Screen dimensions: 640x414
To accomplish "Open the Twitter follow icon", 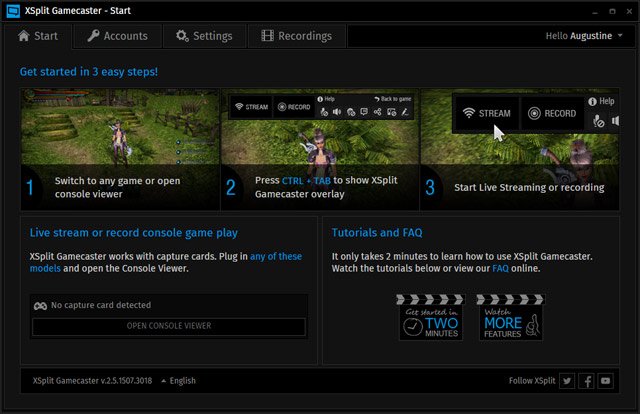I will (567, 380).
